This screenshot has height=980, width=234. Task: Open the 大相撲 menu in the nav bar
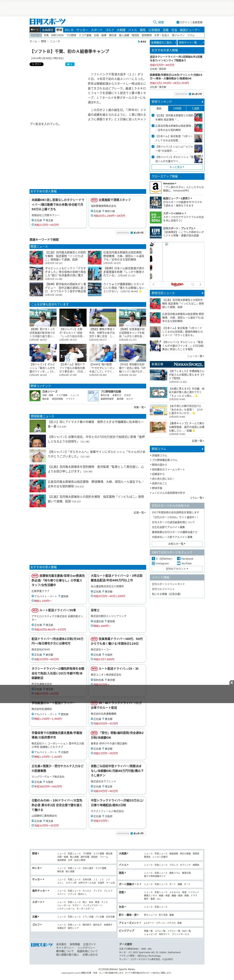[x=121, y=30]
